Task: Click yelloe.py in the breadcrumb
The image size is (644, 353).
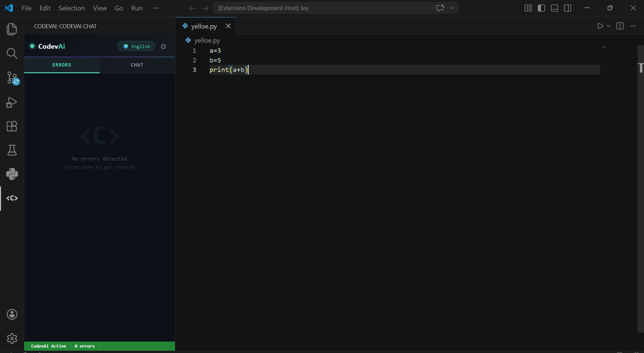Action: (x=207, y=40)
